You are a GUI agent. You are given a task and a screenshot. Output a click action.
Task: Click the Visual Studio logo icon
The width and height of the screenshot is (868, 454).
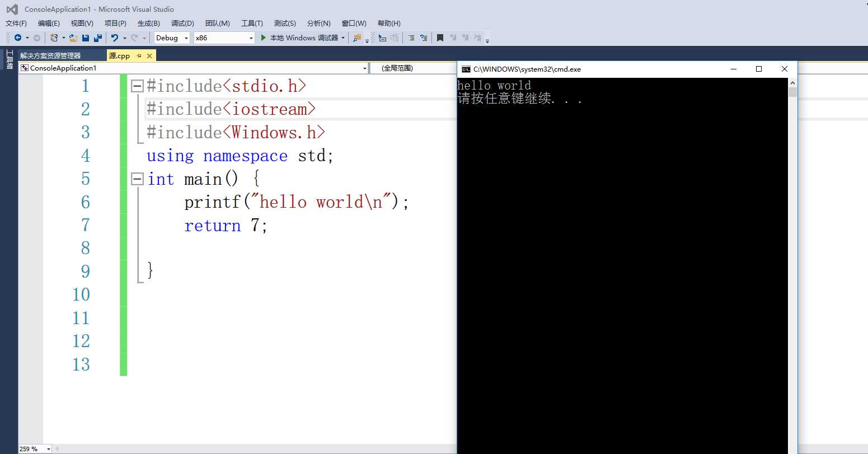pos(12,9)
